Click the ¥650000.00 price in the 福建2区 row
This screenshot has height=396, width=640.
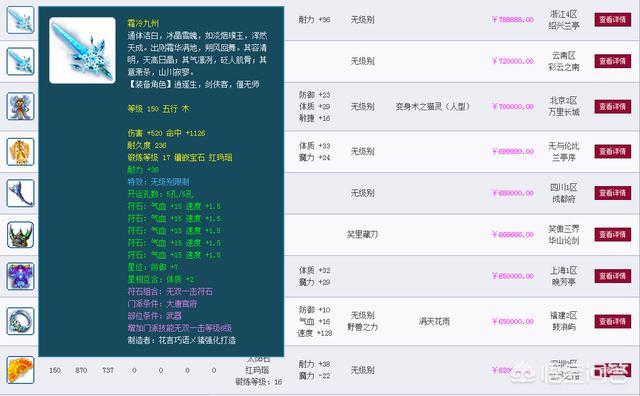(x=513, y=322)
